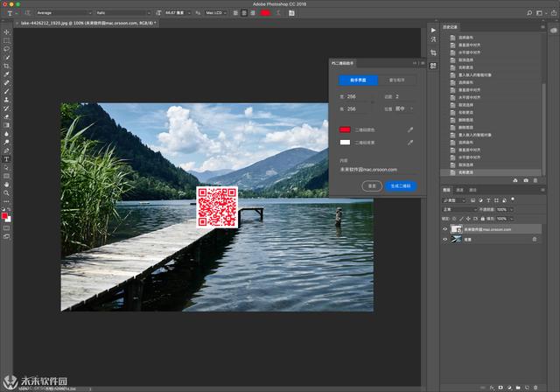
Task: Click the reset button in QR panel
Action: click(372, 185)
